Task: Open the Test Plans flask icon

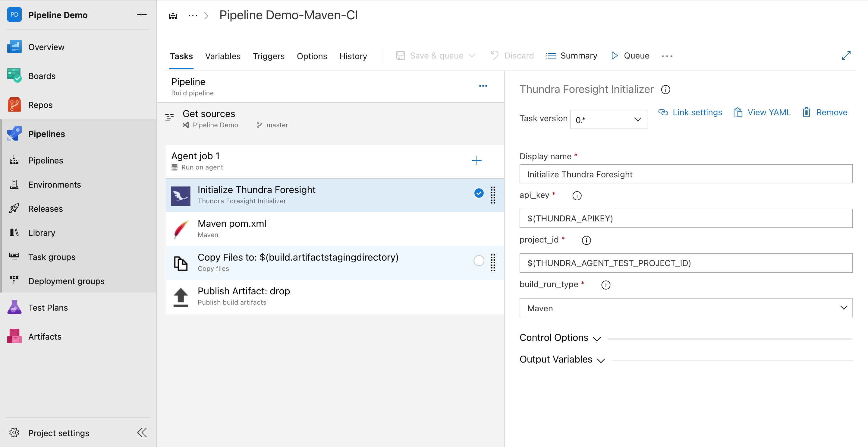Action: pyautogui.click(x=14, y=307)
